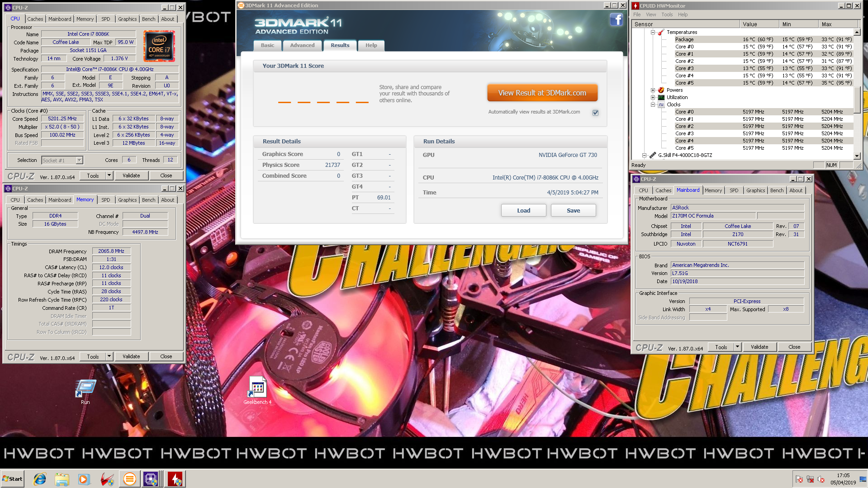Click the title icon of the CPU-Z Memory window

(x=8, y=189)
